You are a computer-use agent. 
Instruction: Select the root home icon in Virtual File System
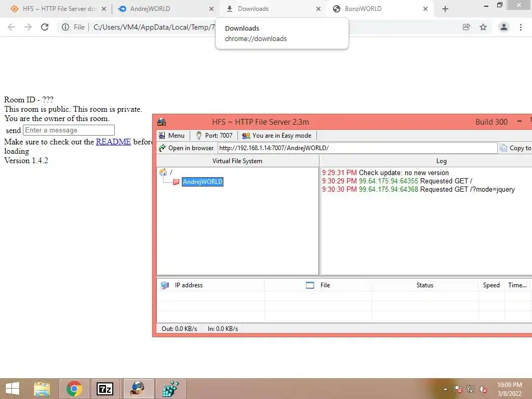[x=163, y=172]
